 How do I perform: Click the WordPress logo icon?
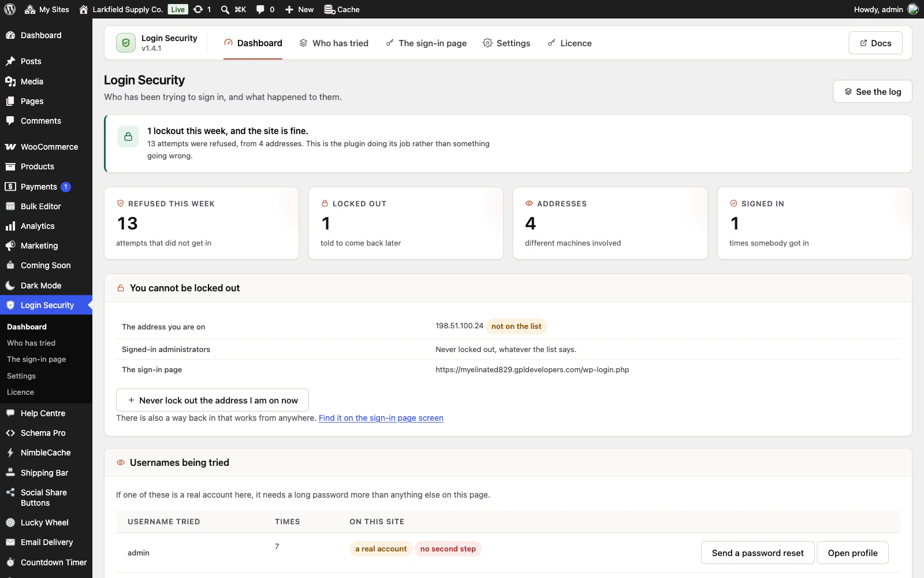(x=10, y=9)
